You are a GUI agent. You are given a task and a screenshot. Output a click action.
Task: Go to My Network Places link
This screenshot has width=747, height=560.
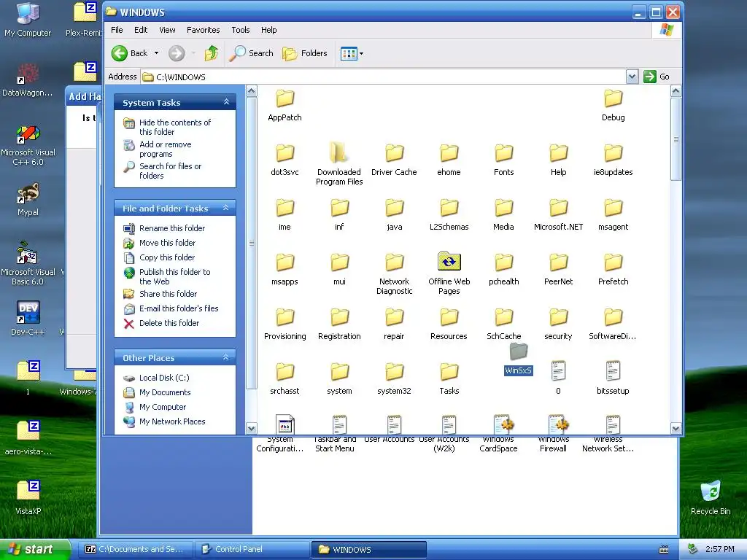click(172, 421)
